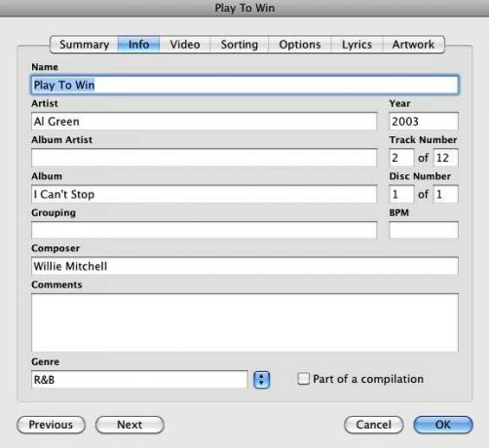The height and width of the screenshot is (448, 489).
Task: Click into the Name field
Action: (244, 85)
